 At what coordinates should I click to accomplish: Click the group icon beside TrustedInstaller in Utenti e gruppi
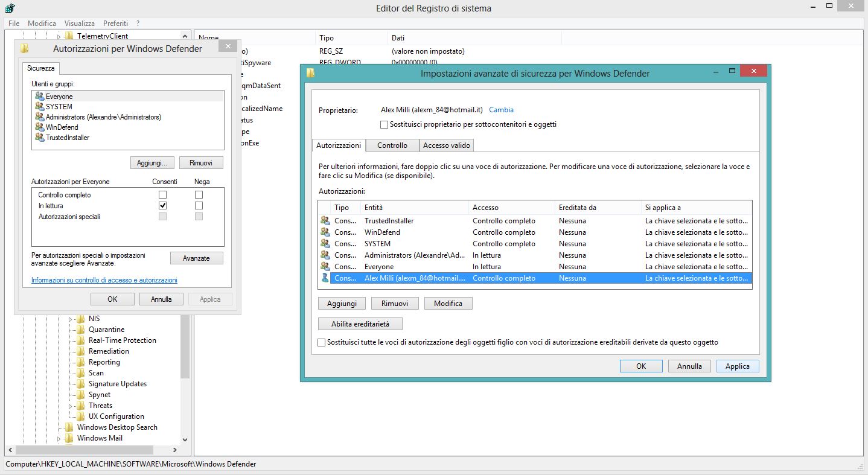pyautogui.click(x=40, y=138)
